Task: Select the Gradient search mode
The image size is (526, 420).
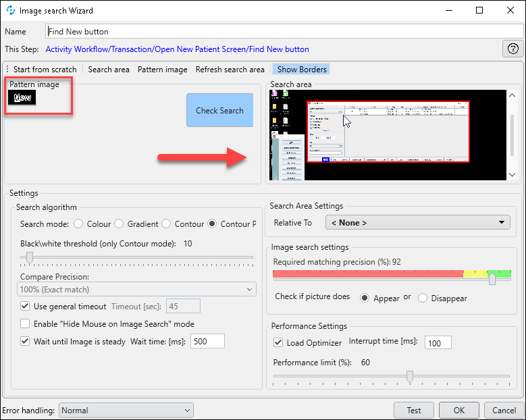Action: click(120, 224)
